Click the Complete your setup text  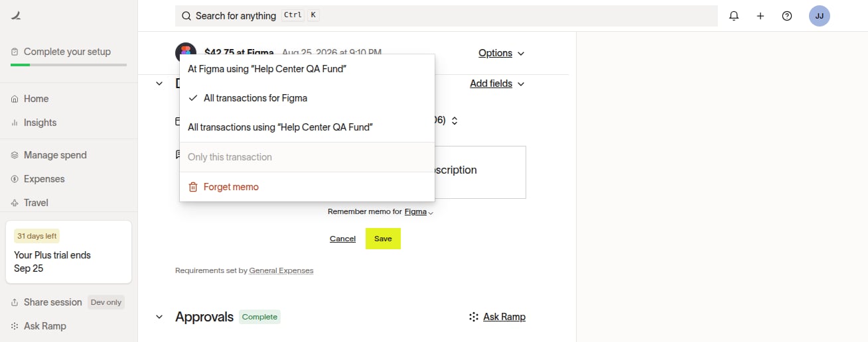pyautogui.click(x=67, y=52)
